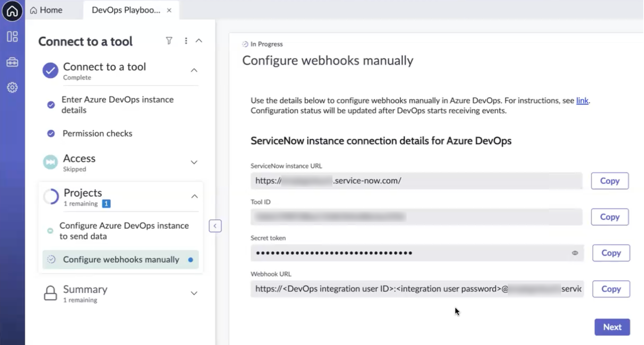Copy the ServiceNow instance URL
The height and width of the screenshot is (345, 644).
point(610,181)
